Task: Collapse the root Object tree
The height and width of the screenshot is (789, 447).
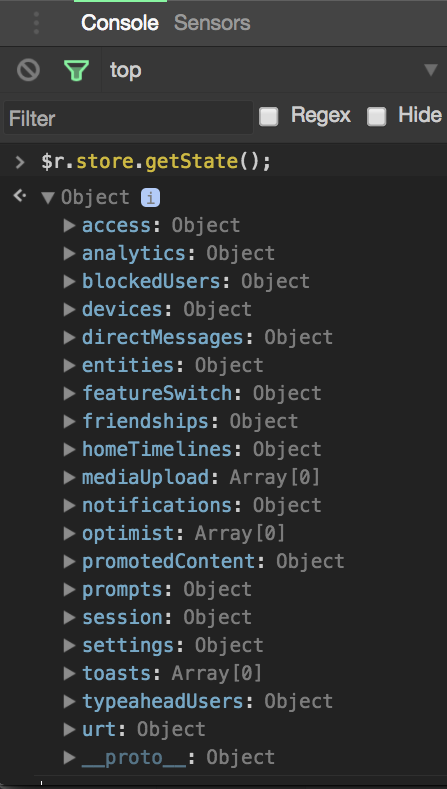Action: click(48, 197)
